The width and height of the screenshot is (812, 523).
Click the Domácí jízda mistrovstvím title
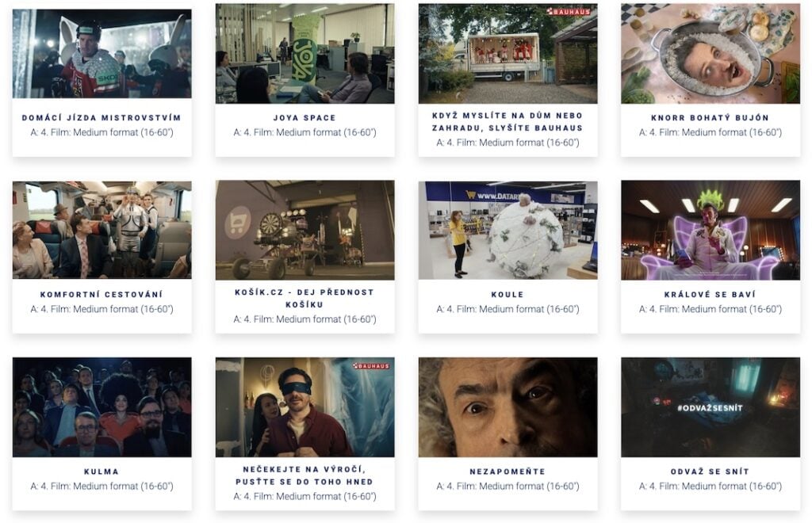coord(101,118)
